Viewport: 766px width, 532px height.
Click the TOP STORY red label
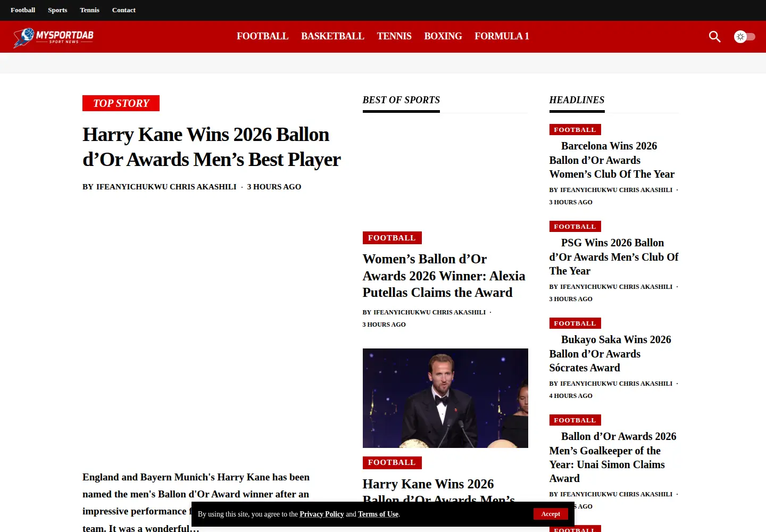(121, 103)
